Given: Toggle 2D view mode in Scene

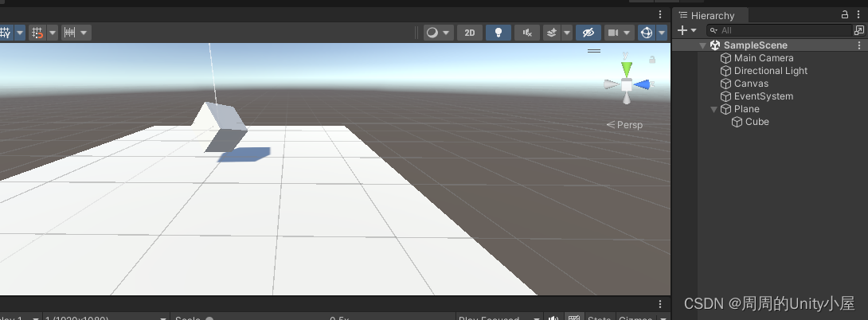Looking at the screenshot, I should point(469,33).
